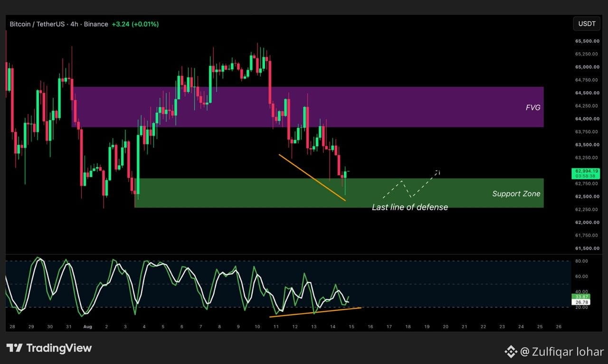
Task: Select the orange trendline on the price chart
Action: pyautogui.click(x=312, y=177)
